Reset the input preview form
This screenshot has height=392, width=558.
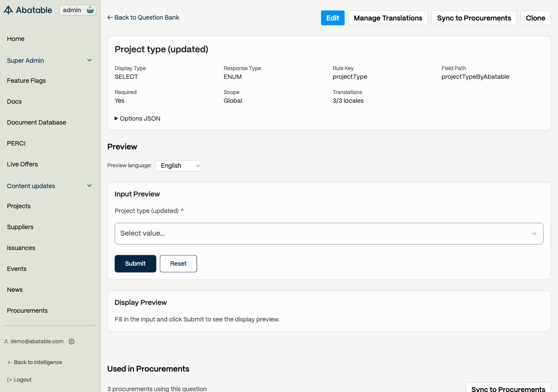pos(178,264)
